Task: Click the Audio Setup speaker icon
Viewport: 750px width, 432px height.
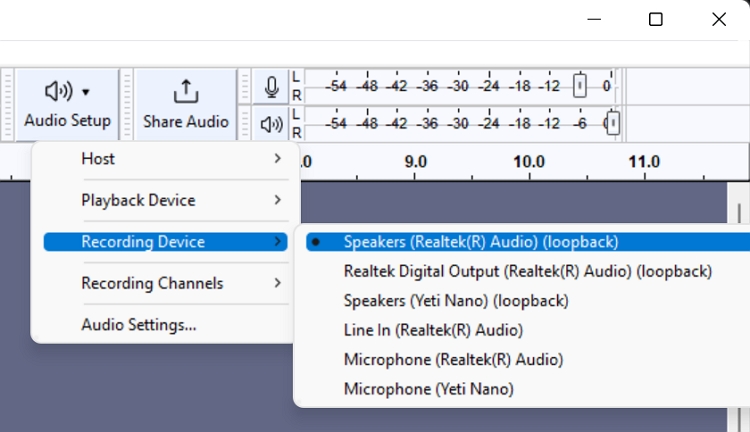Action: point(58,91)
